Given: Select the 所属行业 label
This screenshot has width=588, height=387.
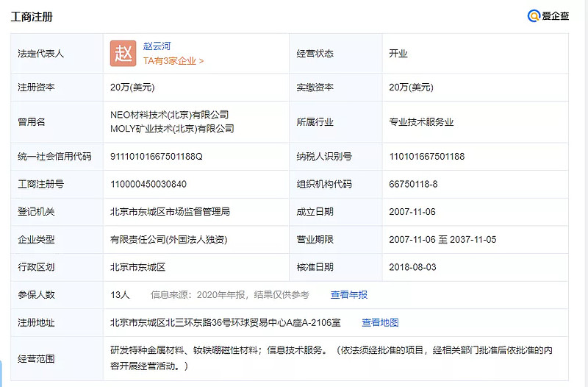Looking at the screenshot, I should coord(315,122).
